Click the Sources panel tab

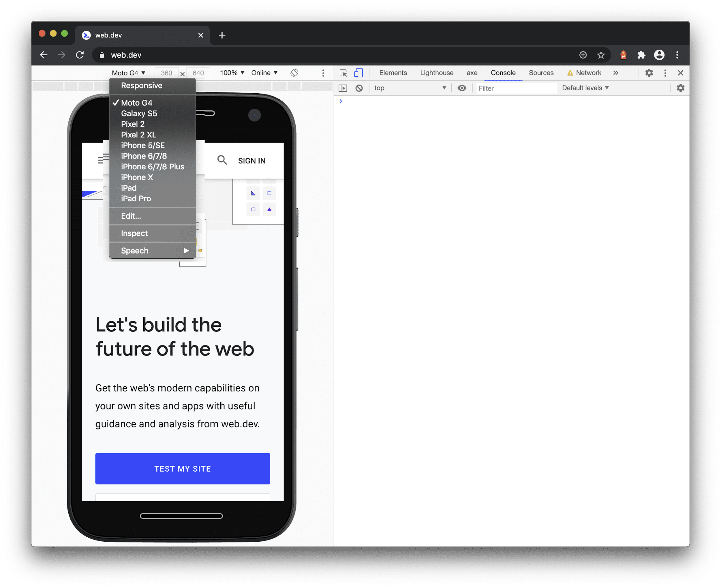pos(540,73)
